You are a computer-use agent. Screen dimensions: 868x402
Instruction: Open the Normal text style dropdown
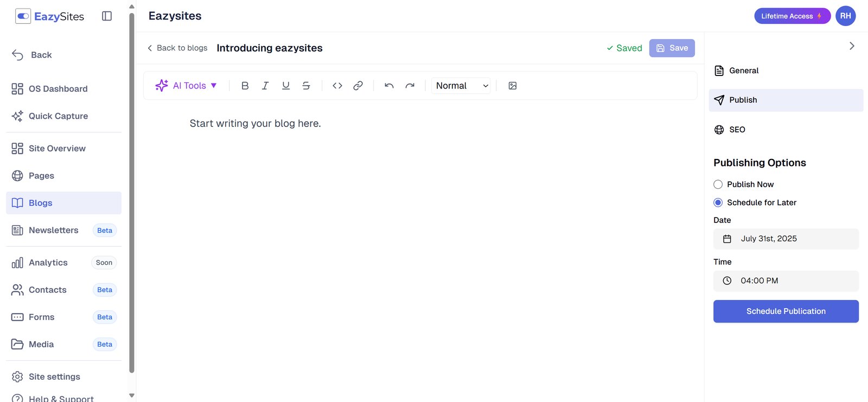tap(461, 86)
